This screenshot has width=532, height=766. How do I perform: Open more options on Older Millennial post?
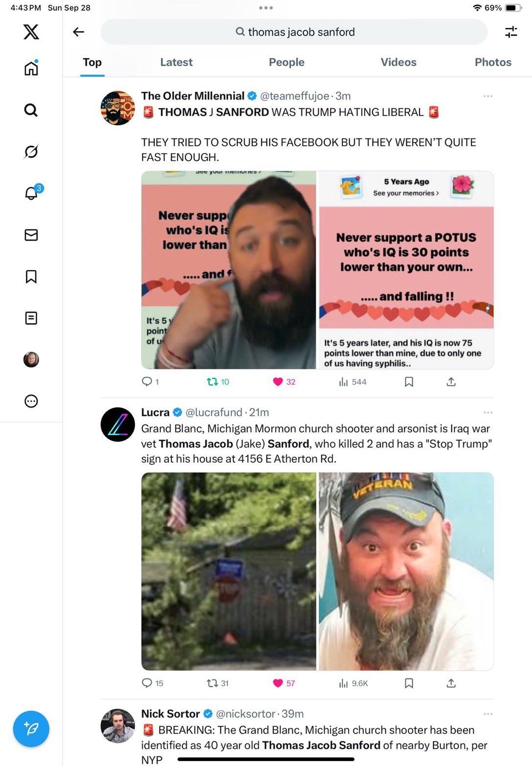coord(488,96)
